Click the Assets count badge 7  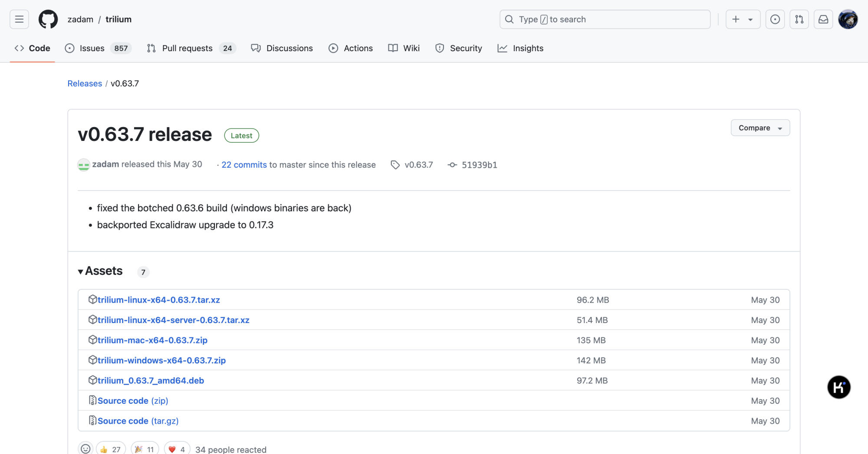(143, 272)
